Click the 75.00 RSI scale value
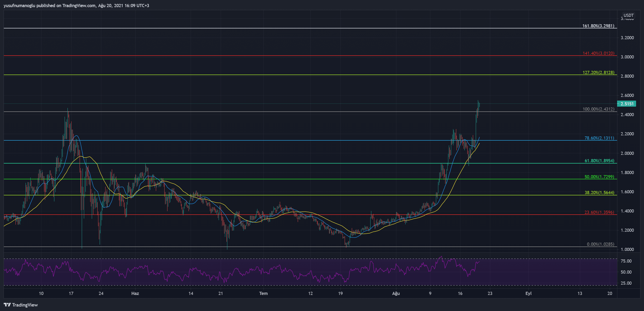Viewport: 644px width, 311px height. pyautogui.click(x=626, y=261)
